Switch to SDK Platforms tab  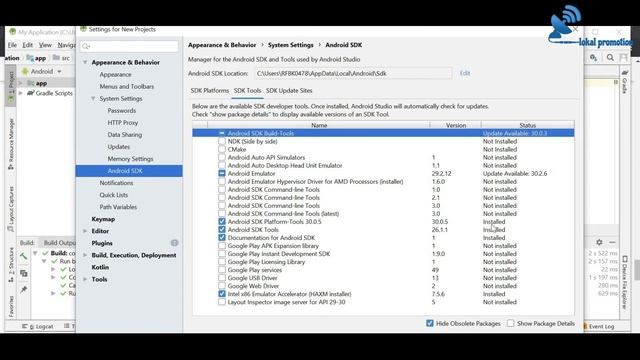(210, 91)
